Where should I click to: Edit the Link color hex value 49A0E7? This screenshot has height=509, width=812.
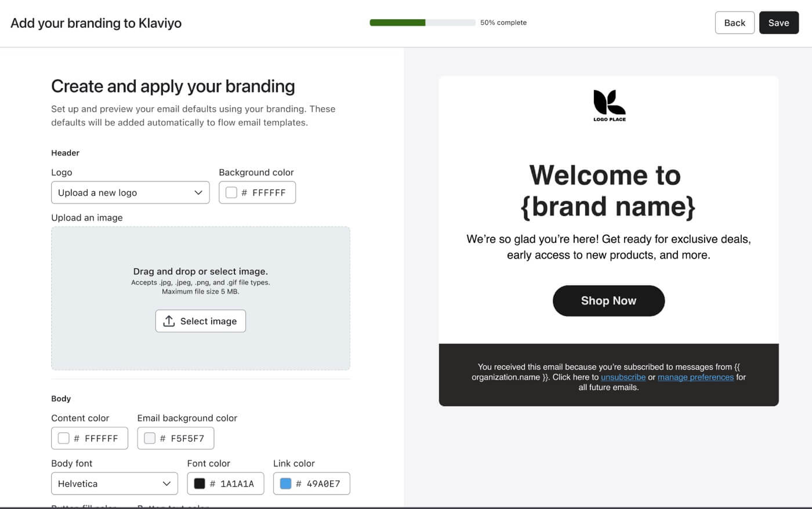pyautogui.click(x=323, y=483)
